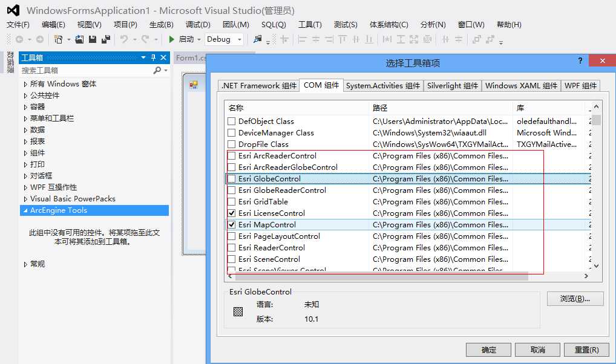The height and width of the screenshot is (364, 616).
Task: Open the 文件(F) menu
Action: pos(18,25)
